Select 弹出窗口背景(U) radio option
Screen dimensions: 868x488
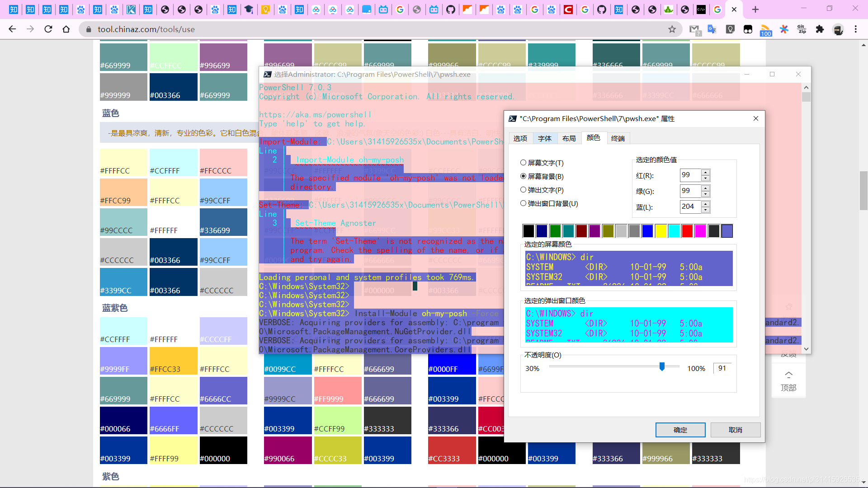coord(523,203)
